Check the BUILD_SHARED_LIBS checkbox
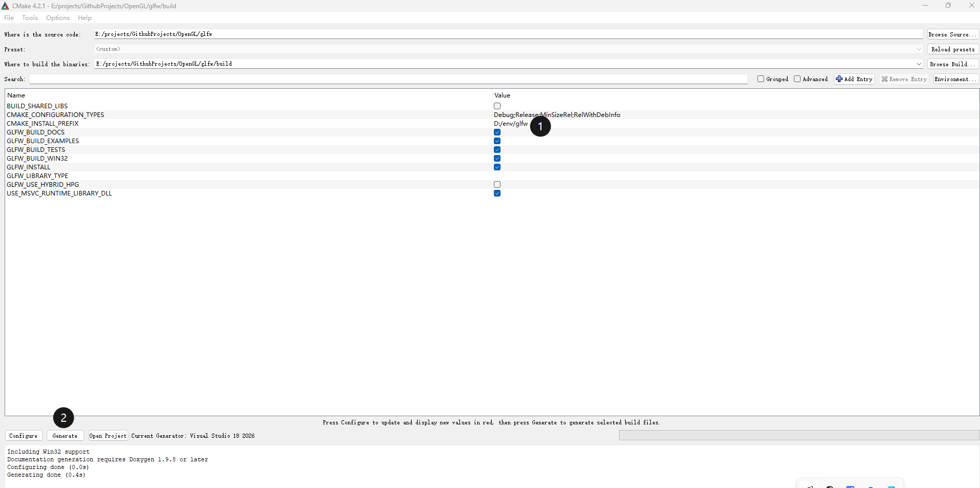Screen dimensions: 980x488 tap(497, 106)
